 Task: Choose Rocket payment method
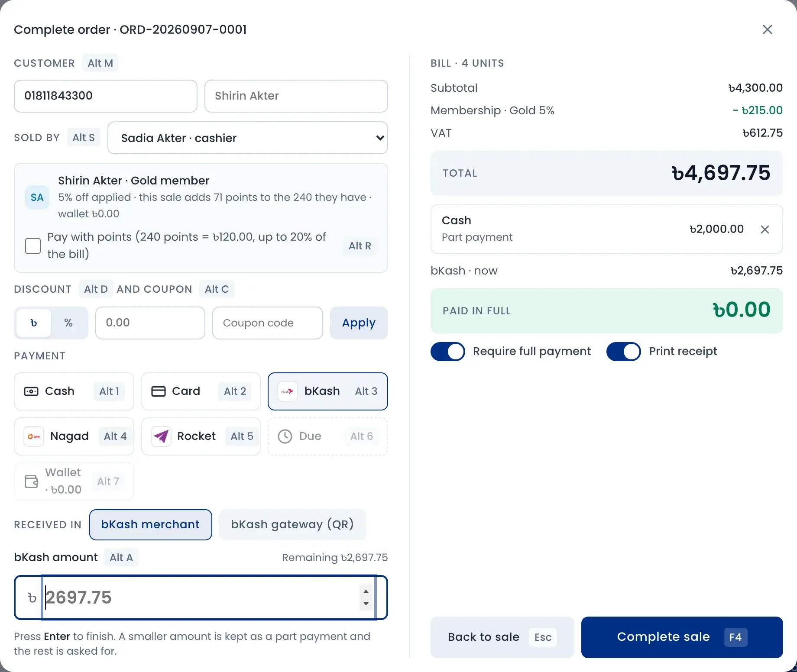pyautogui.click(x=201, y=436)
